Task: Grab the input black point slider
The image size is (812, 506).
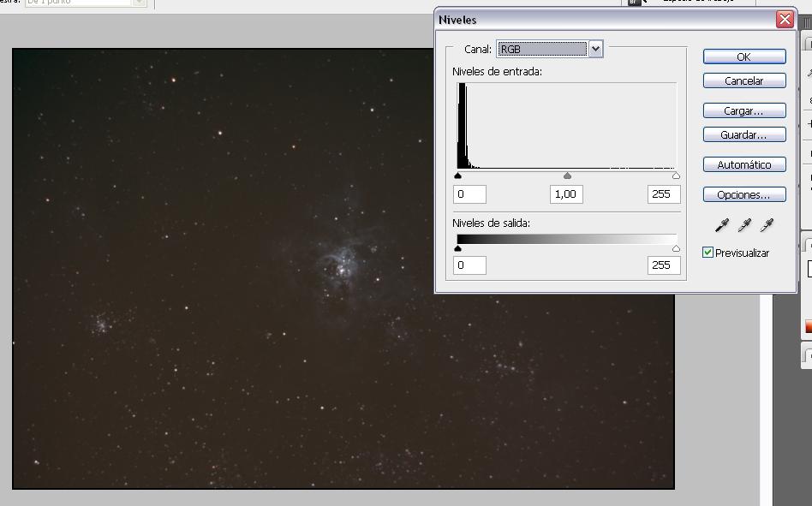Action: (x=457, y=176)
